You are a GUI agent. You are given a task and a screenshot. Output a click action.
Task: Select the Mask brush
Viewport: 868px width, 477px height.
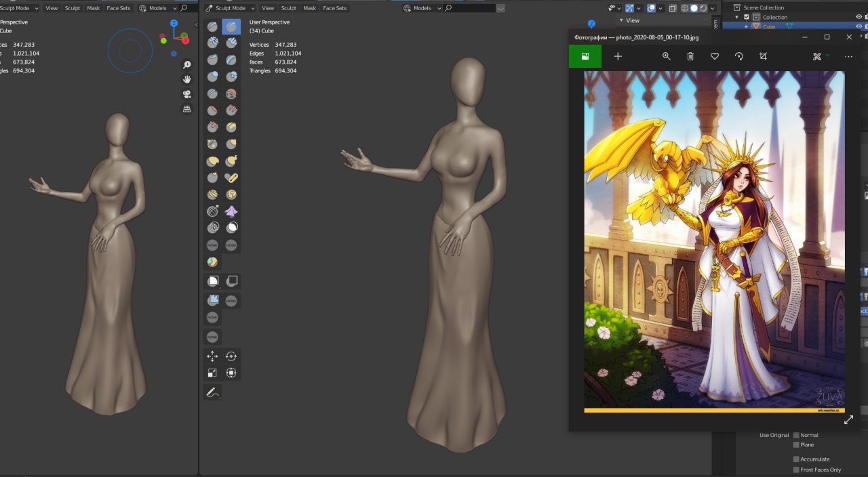pyautogui.click(x=231, y=228)
